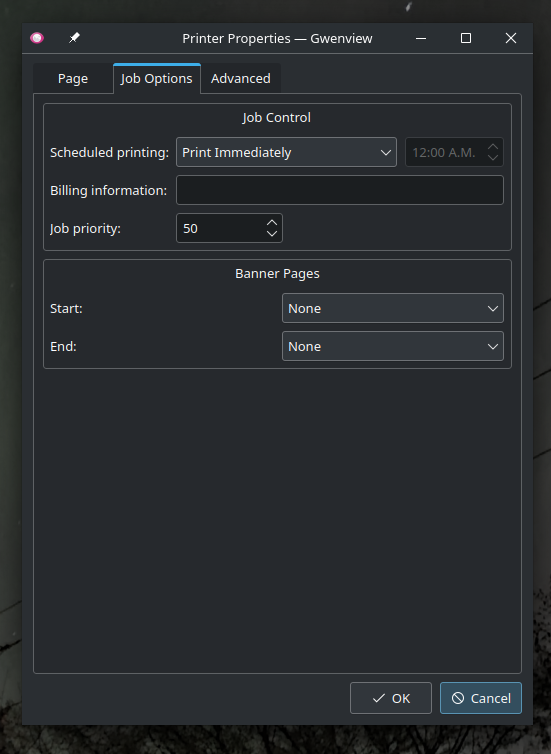Switch to the Advanced tab

tap(241, 78)
